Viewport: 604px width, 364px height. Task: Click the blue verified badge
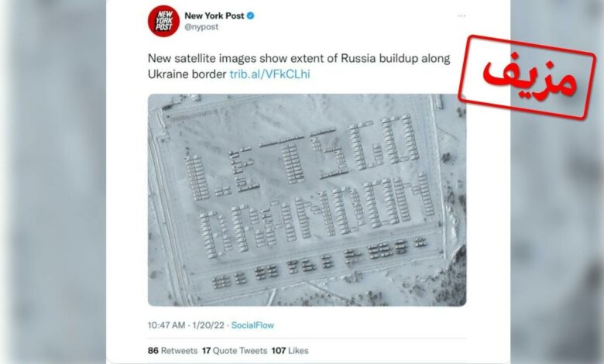coord(251,15)
